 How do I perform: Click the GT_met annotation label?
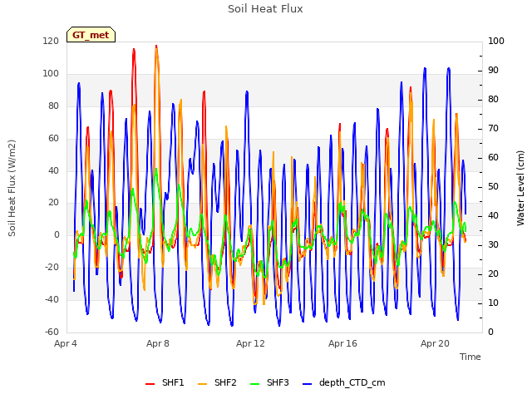pos(91,35)
